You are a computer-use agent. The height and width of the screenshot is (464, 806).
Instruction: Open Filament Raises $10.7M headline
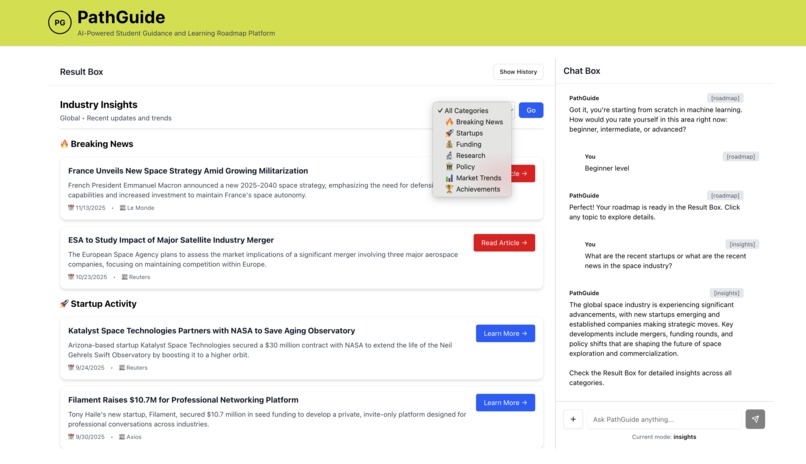183,400
